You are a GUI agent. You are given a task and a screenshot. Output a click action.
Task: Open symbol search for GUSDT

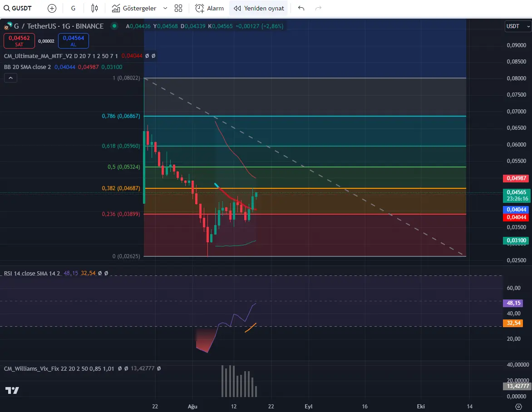[x=18, y=8]
